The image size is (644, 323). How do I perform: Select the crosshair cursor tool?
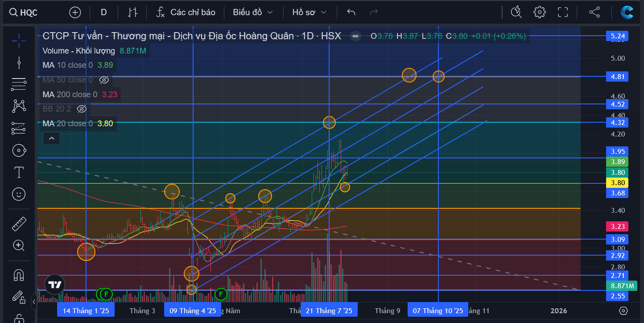coord(19,41)
